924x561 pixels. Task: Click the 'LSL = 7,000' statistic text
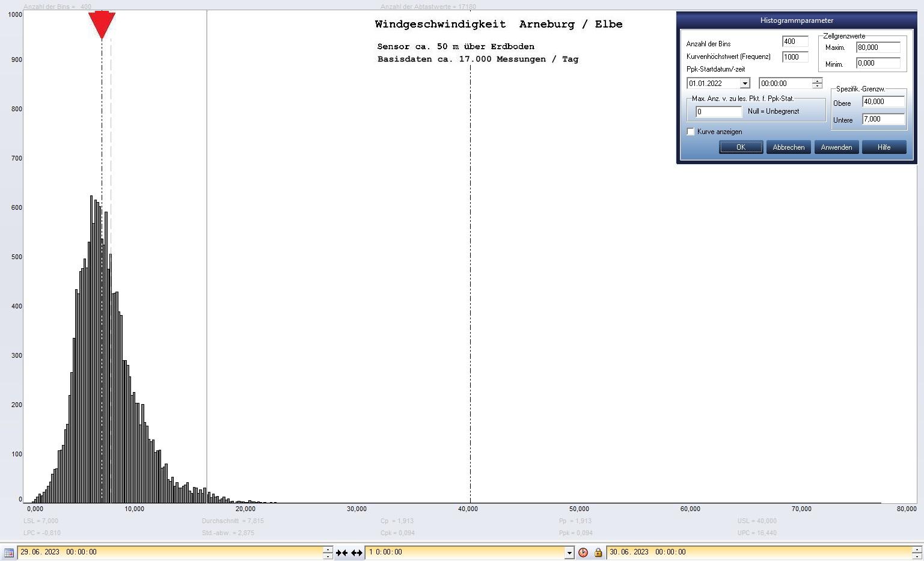[41, 521]
